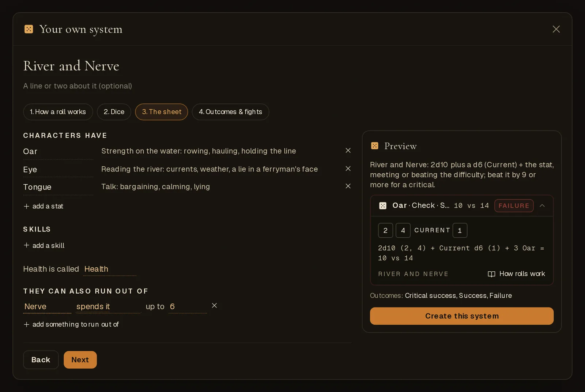This screenshot has height=392, width=585.
Task: Open the Outcomes & fights tab
Action: pyautogui.click(x=230, y=112)
